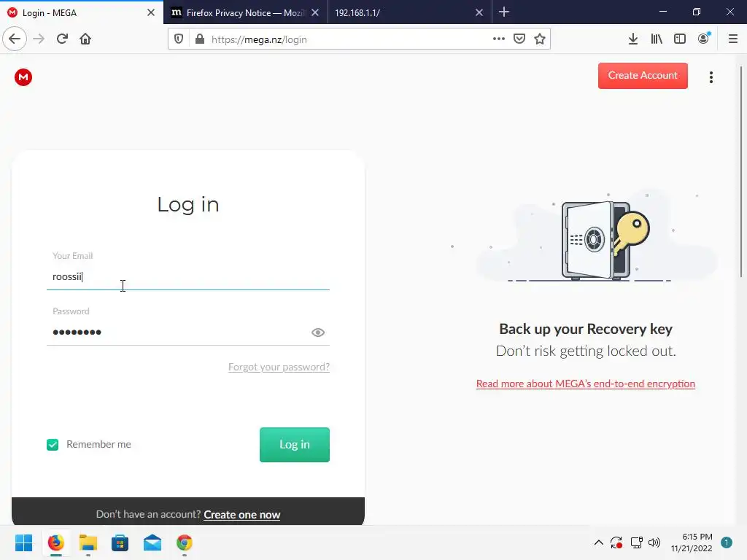Read more about MEGA's end-to-end encryption
The image size is (747, 560).
pyautogui.click(x=586, y=384)
